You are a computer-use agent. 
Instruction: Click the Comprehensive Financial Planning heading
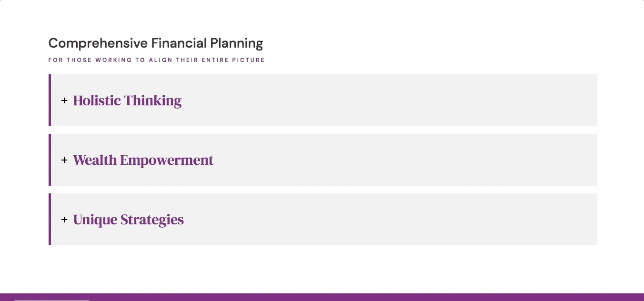tap(156, 43)
